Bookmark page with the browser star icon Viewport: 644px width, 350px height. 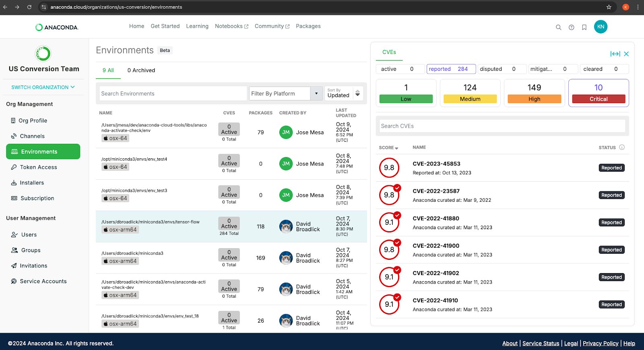coord(609,7)
